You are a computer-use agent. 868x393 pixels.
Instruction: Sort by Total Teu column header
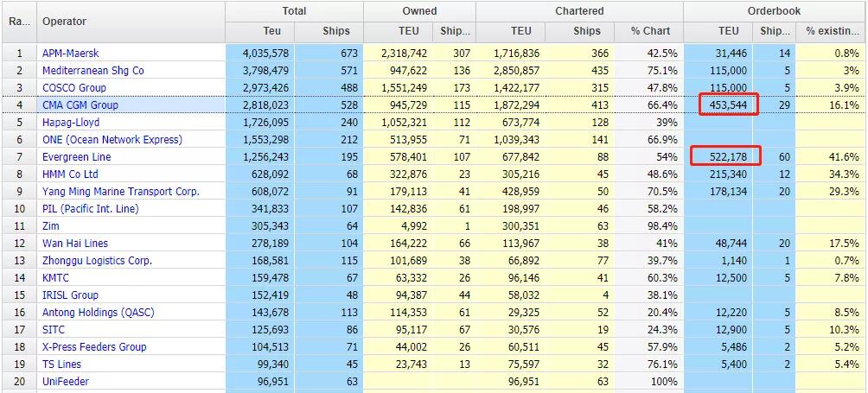260,31
